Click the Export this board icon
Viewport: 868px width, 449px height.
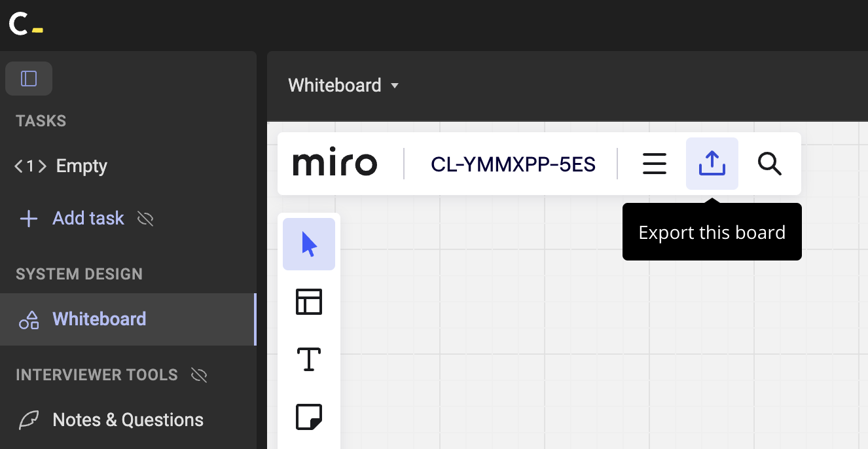pos(712,164)
